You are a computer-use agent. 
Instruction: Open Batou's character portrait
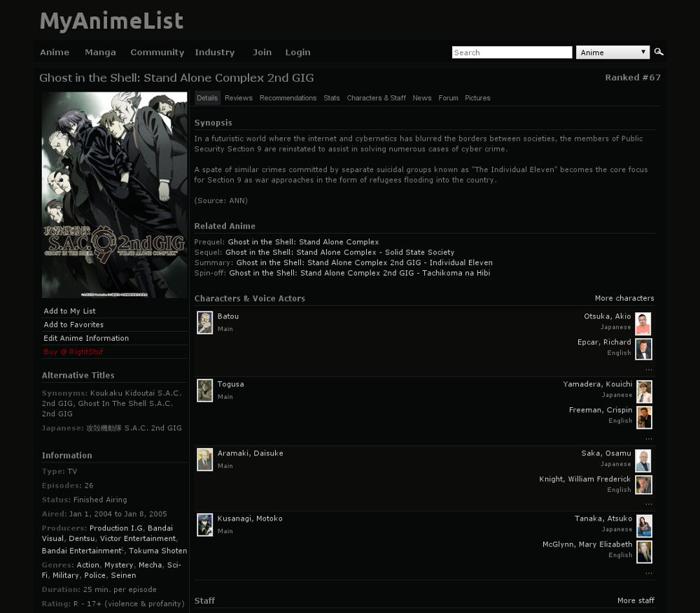pos(204,323)
